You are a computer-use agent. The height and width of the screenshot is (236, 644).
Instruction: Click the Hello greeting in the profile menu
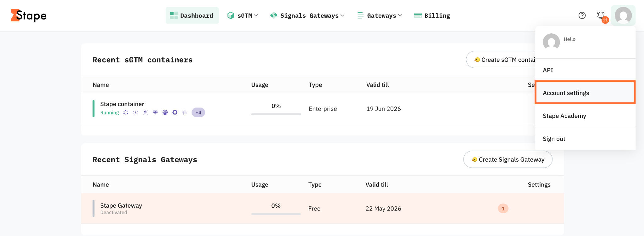tap(569, 39)
